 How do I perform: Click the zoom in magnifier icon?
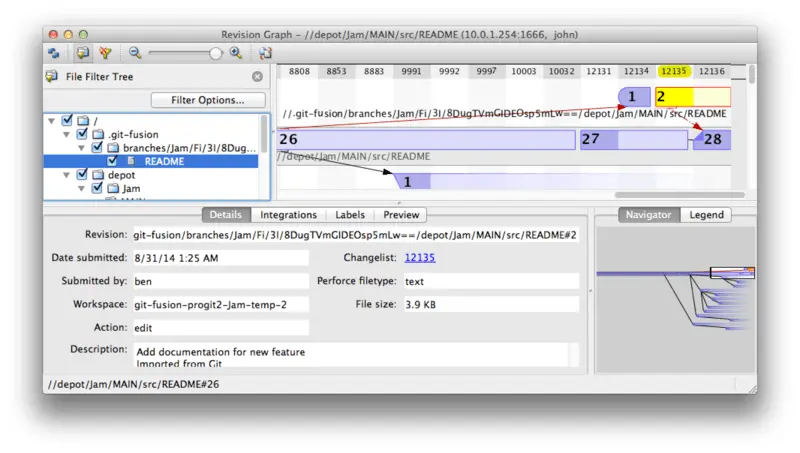coord(236,53)
